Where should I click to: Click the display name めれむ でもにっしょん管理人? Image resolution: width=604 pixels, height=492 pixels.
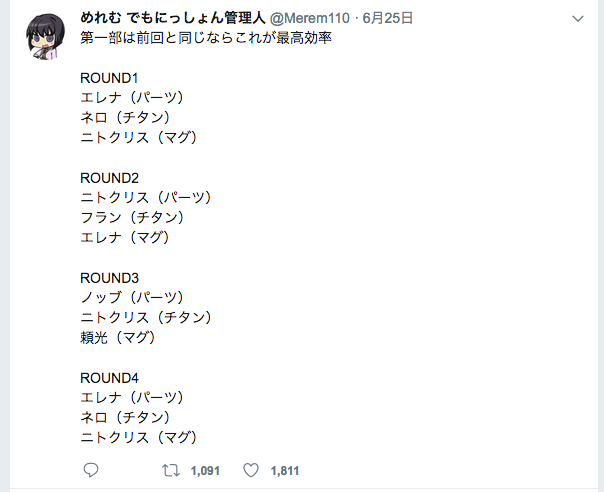pos(173,18)
